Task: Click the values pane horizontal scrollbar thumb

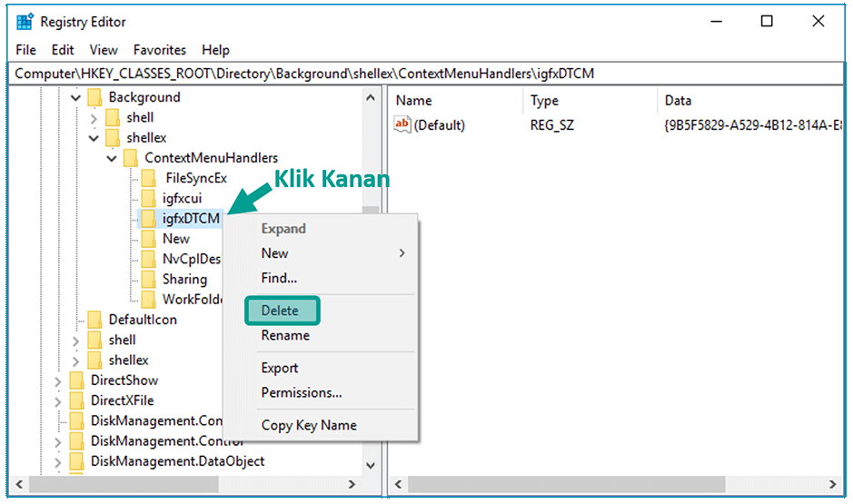Action: point(566,484)
